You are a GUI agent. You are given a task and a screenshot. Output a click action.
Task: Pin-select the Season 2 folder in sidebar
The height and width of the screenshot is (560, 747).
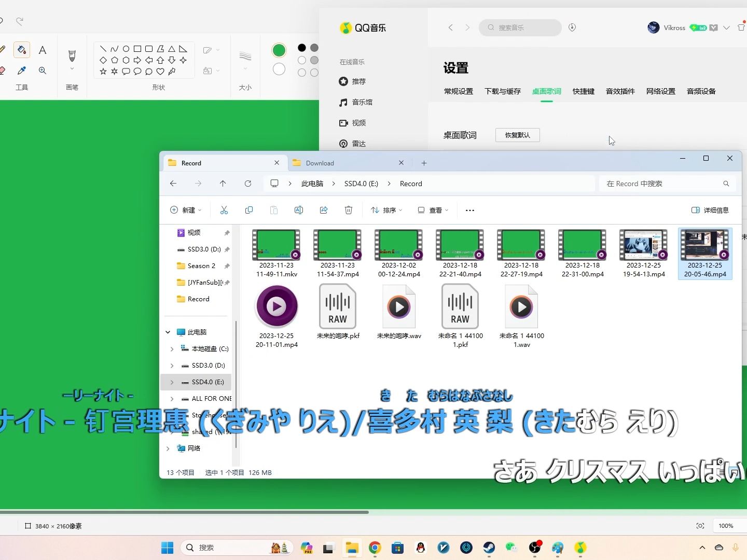(201, 265)
